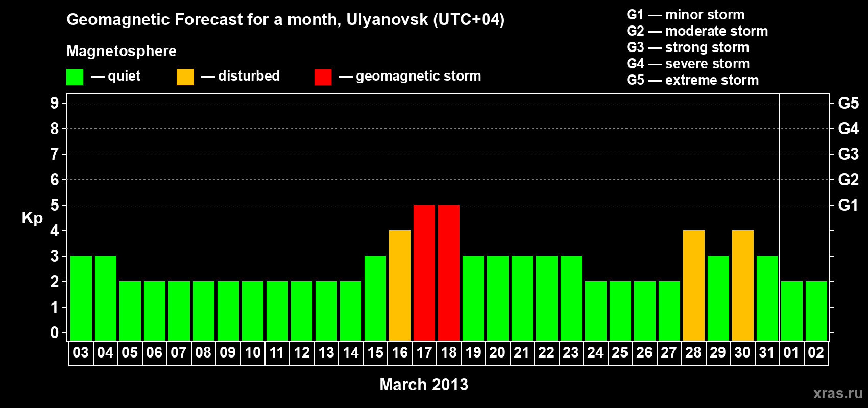Click the G5 label on right axis

tap(848, 103)
